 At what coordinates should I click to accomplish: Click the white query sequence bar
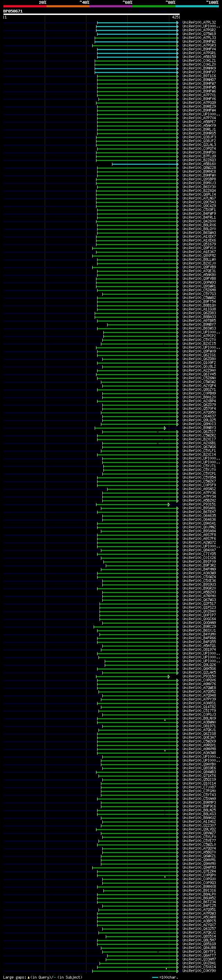(x=92, y=14)
